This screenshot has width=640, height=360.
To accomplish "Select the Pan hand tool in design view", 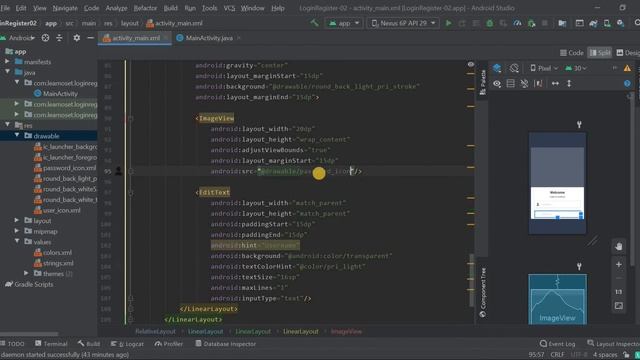I will coord(619,247).
